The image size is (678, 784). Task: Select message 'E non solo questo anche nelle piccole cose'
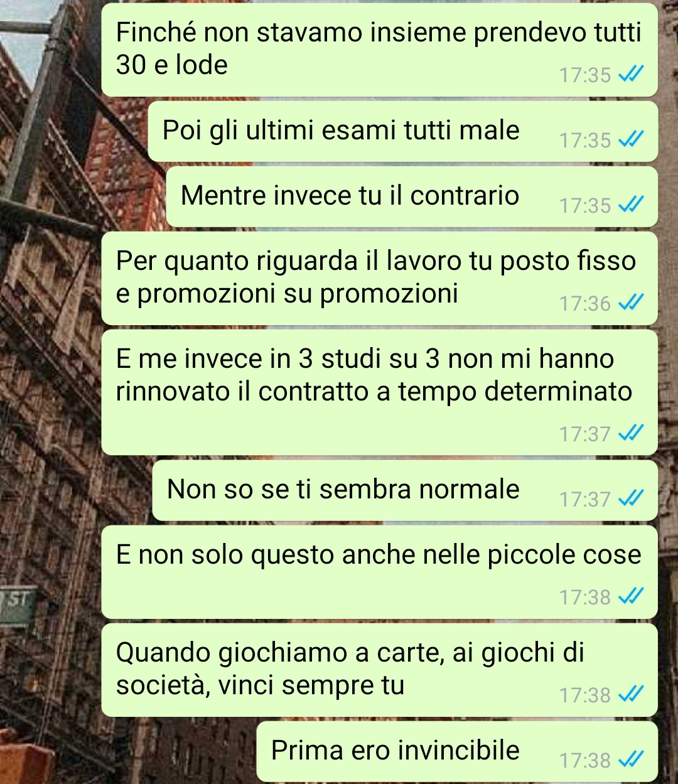379,572
